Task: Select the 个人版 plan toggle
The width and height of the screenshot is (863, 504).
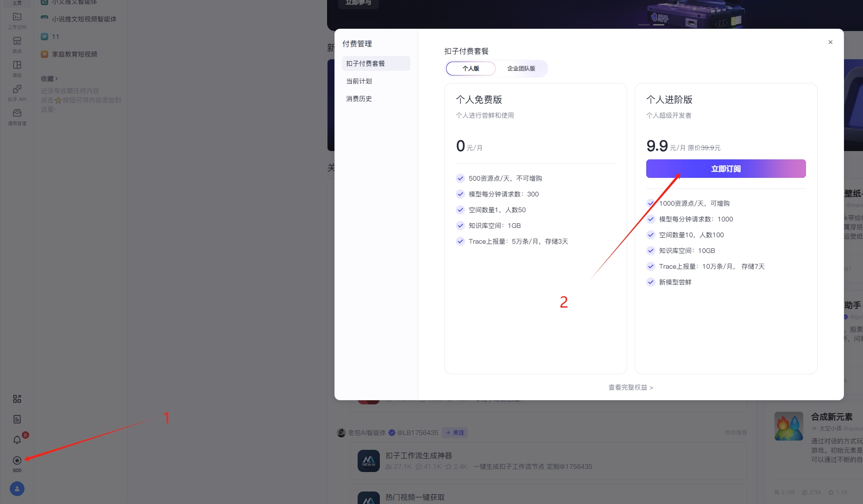Action: pyautogui.click(x=471, y=69)
